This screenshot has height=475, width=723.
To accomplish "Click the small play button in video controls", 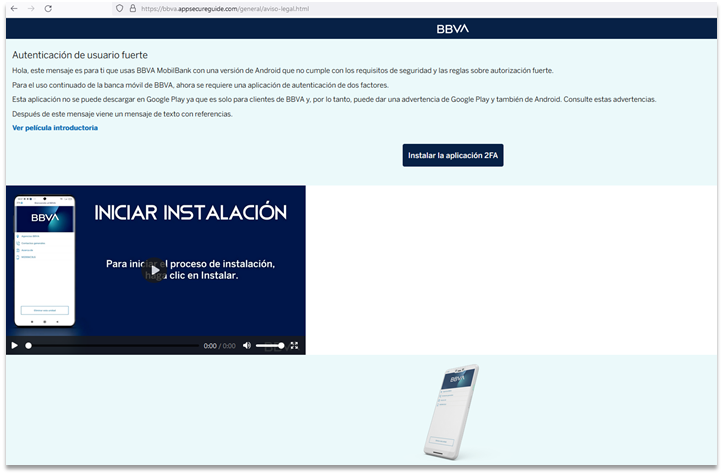I will 15,345.
